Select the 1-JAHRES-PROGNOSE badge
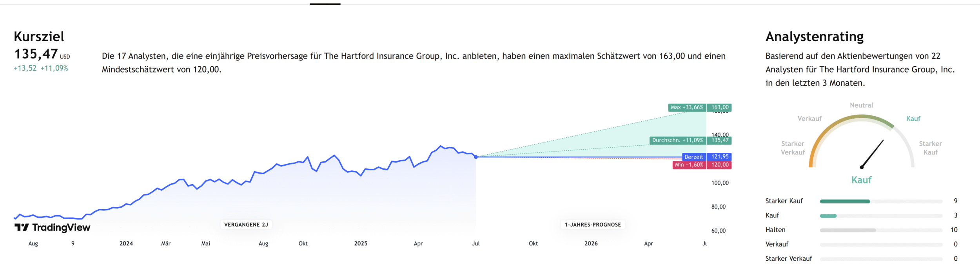The height and width of the screenshot is (276, 980). pos(593,225)
